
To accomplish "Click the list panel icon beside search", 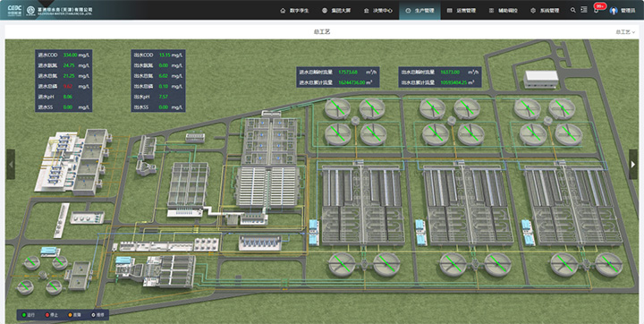I will click(583, 10).
